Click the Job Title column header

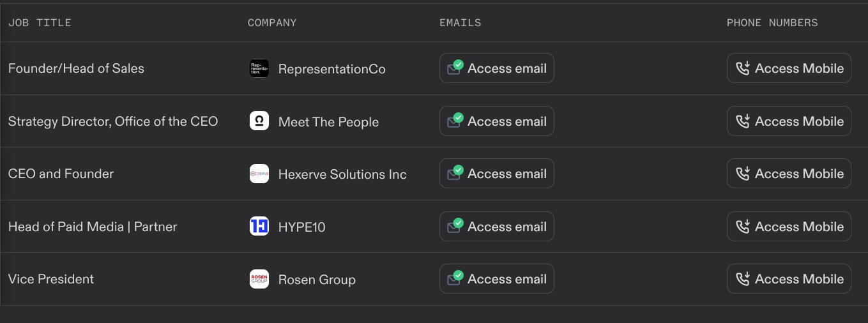40,23
